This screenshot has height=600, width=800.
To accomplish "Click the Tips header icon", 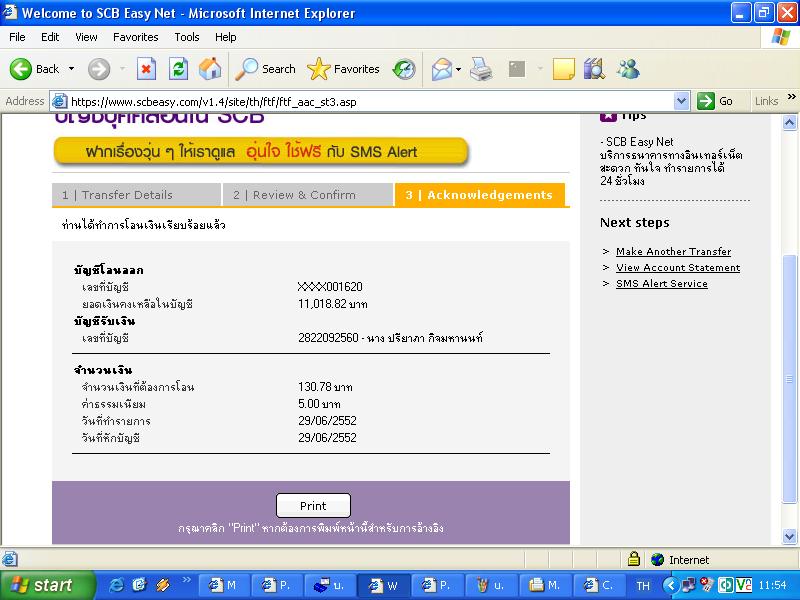I will point(608,117).
